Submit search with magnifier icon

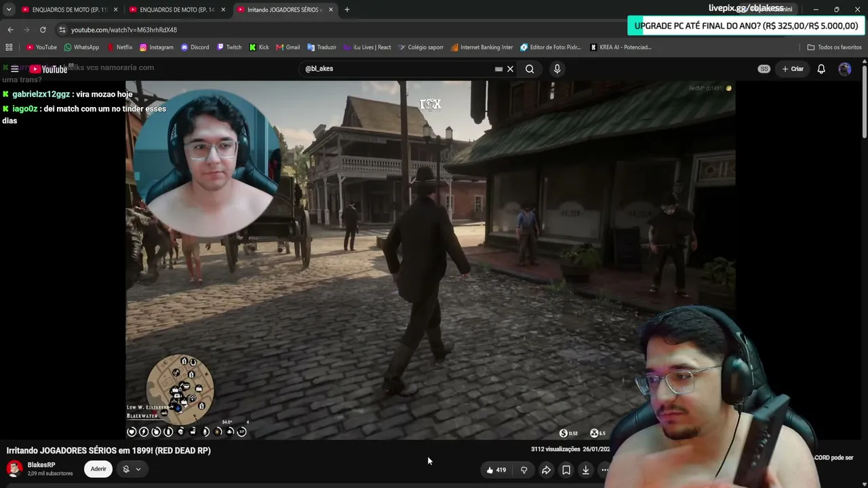click(x=530, y=68)
